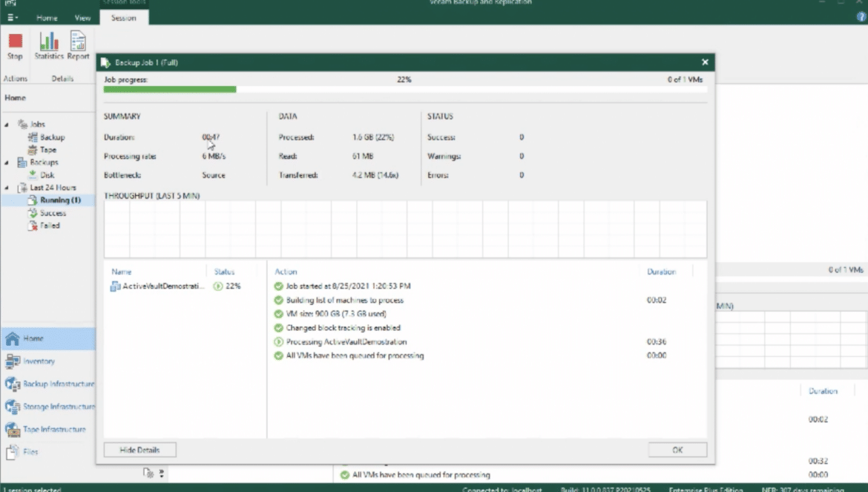The image size is (868, 492).
Task: Click 'All VMs have been queued' in the background pane
Action: (421, 475)
